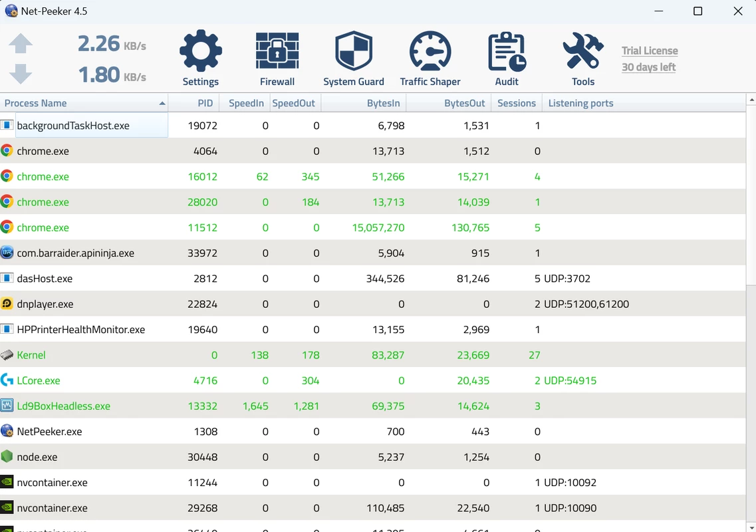Screen dimensions: 756x532
Task: Select the HPPrinterHealthMonitor.exe process name
Action: 81,329
